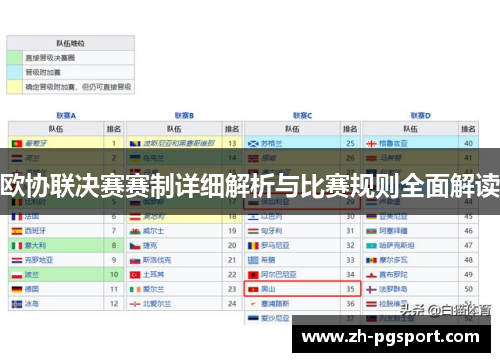Click the Bosnia flag icon in 联赛B
The image size is (500, 362).
(x=135, y=144)
